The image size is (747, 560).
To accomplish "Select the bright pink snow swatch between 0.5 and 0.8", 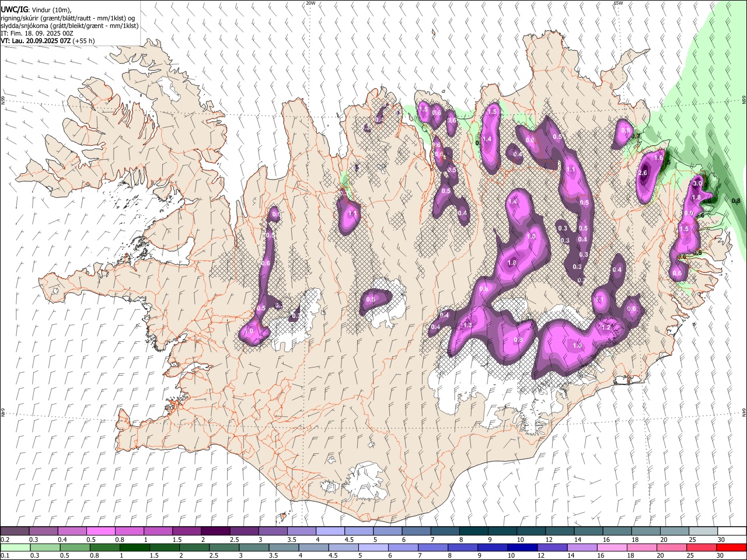I will pos(100,531).
